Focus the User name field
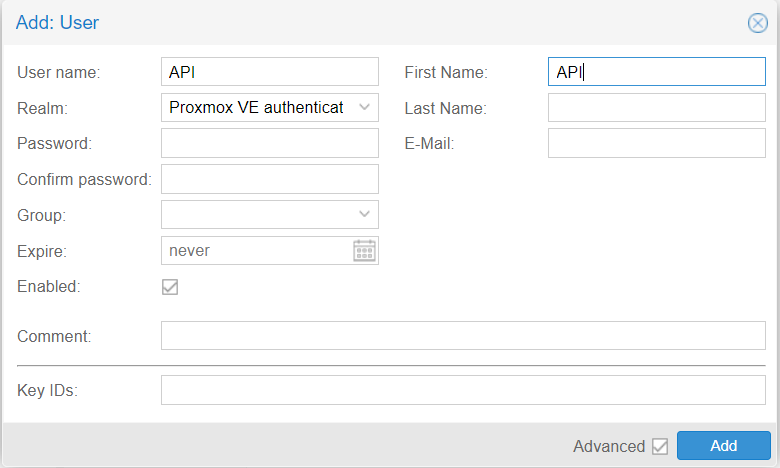The height and width of the screenshot is (468, 780). click(270, 72)
